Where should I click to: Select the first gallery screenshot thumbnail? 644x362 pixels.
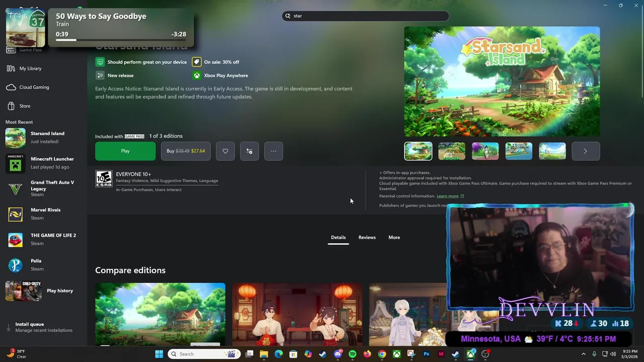(418, 151)
